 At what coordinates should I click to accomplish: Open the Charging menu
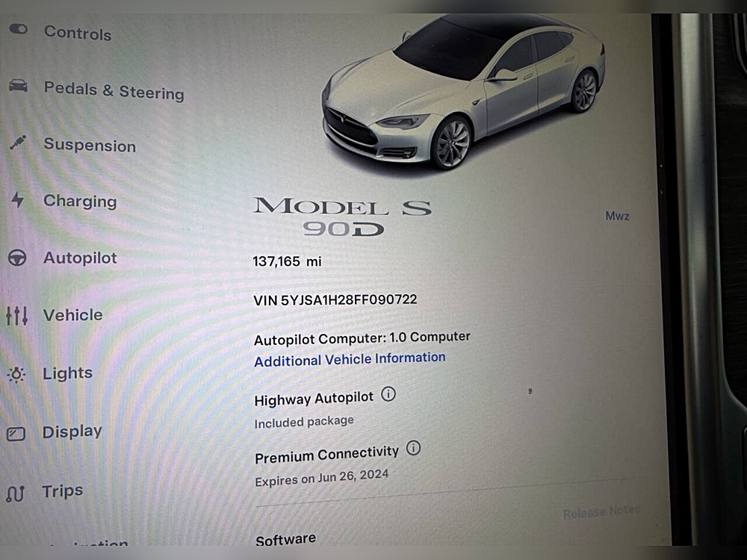[x=80, y=202]
